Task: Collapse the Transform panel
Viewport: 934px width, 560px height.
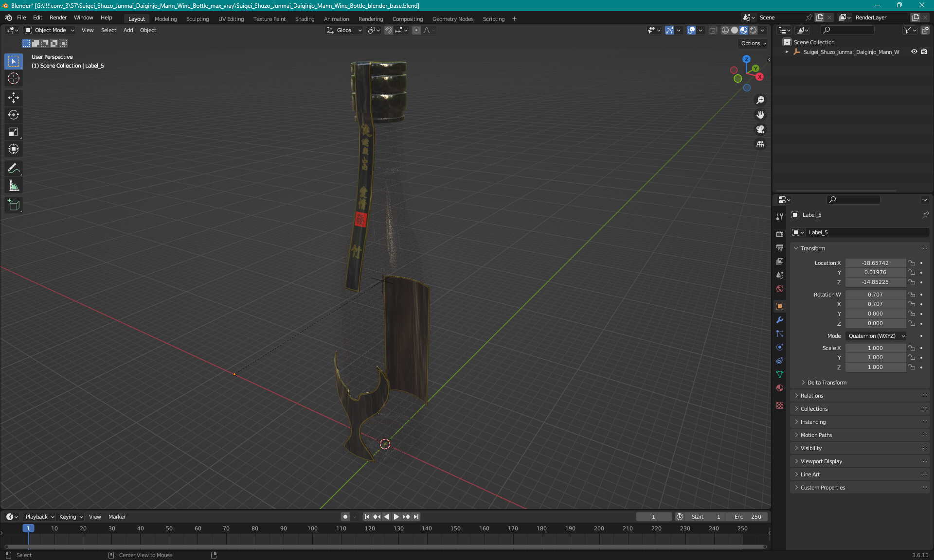Action: point(812,248)
